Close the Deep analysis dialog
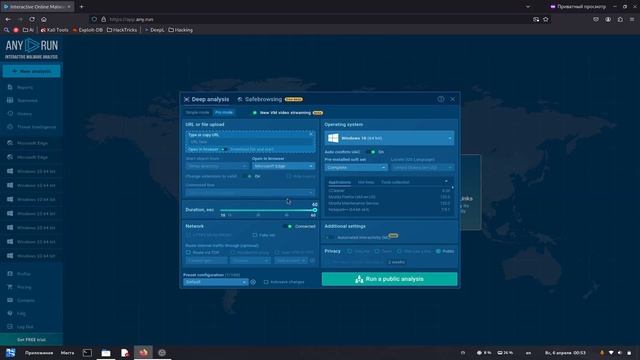 453,99
